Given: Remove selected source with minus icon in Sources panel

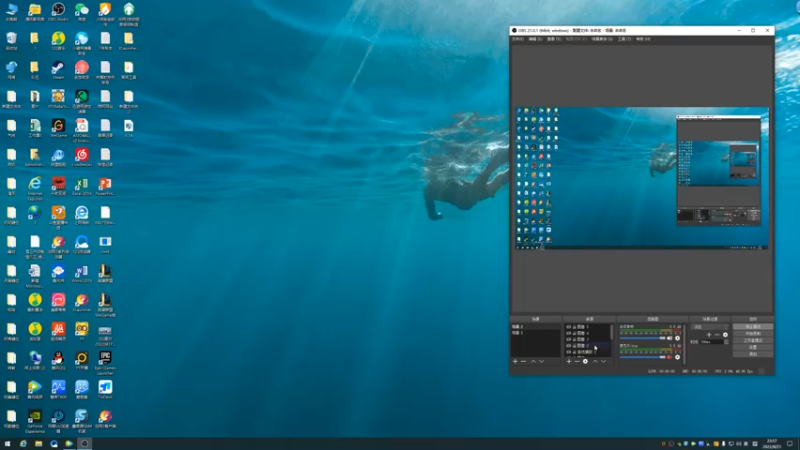Looking at the screenshot, I should (577, 361).
